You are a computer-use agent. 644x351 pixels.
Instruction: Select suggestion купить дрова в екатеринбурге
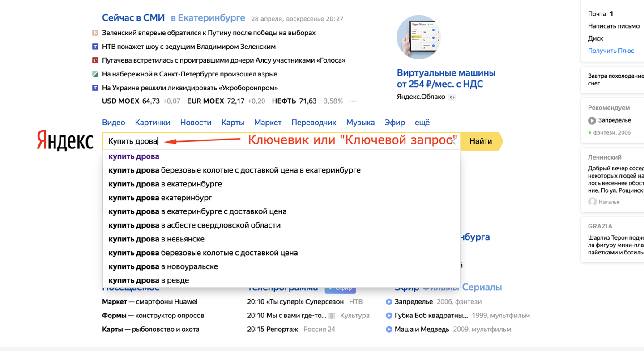click(281, 184)
